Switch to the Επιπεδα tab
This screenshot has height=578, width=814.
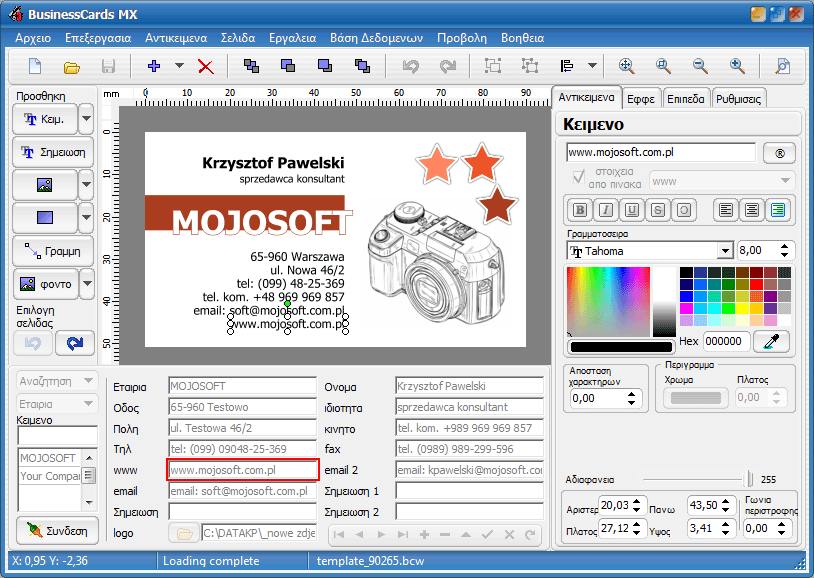[x=686, y=99]
